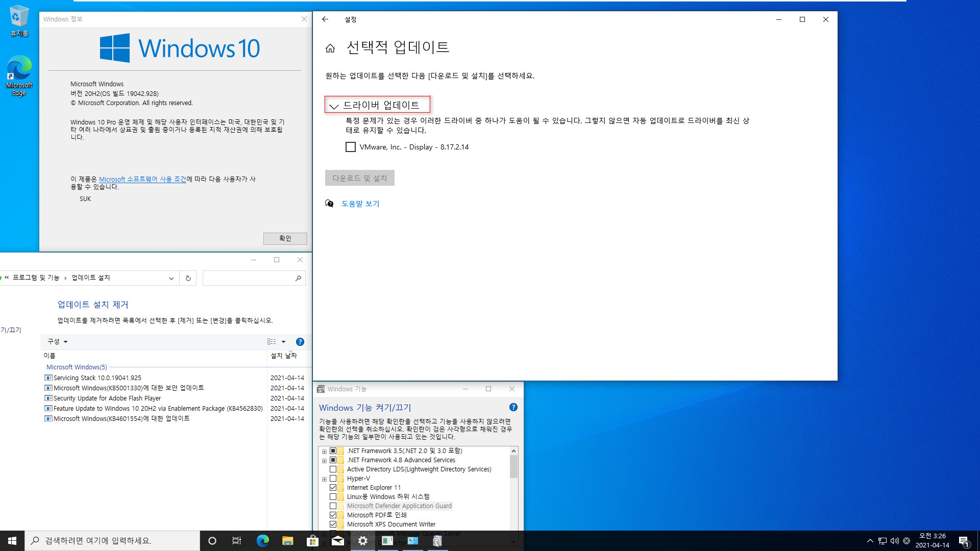The height and width of the screenshot is (551, 980).
Task: Uncheck Microsoft XPS Document Writer
Action: click(333, 524)
